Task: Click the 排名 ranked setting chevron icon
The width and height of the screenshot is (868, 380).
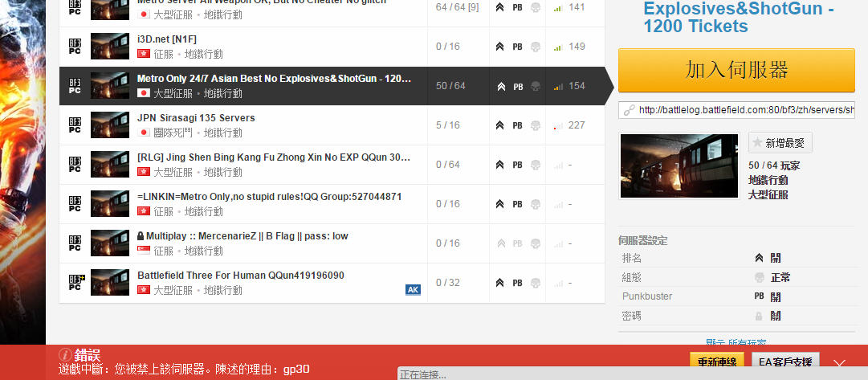Action: coord(759,258)
